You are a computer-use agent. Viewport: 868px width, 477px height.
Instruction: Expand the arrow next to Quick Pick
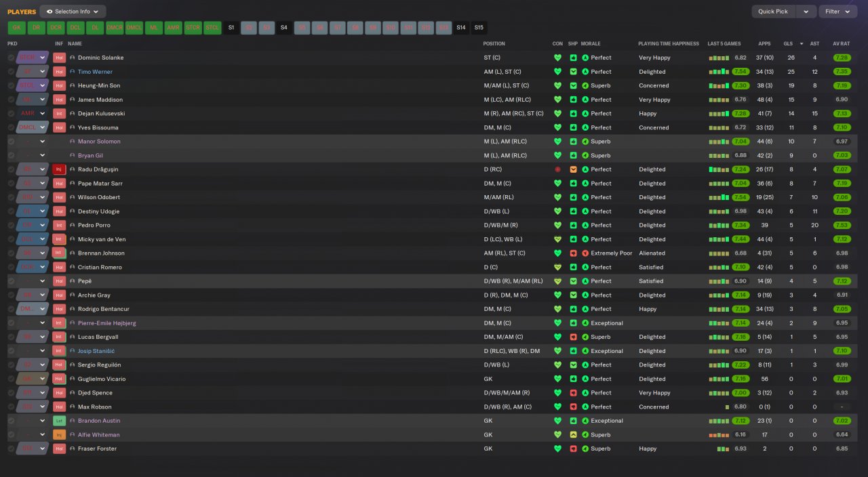(806, 12)
